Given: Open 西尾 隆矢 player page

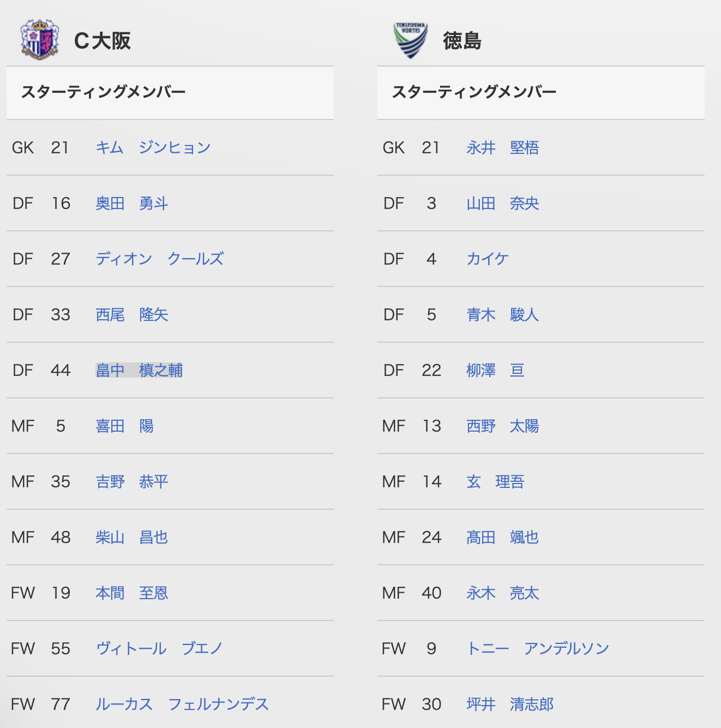Looking at the screenshot, I should (132, 315).
